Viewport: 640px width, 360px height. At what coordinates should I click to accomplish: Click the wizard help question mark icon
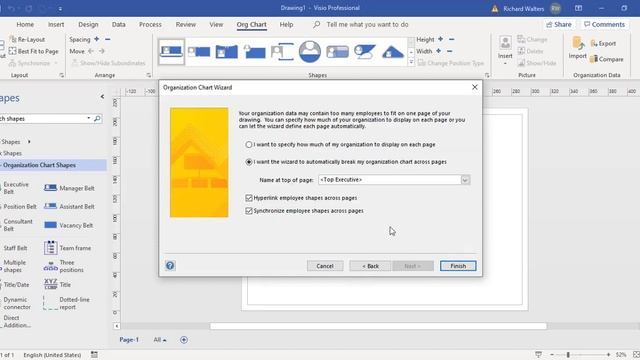click(170, 266)
